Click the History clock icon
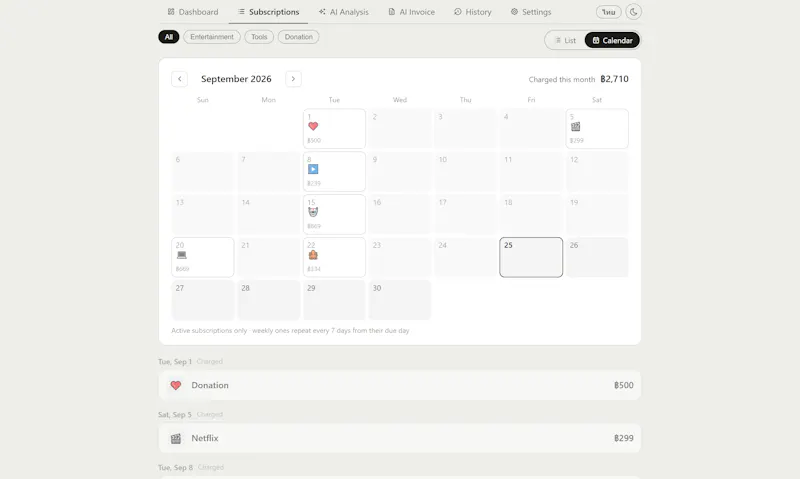 pos(457,11)
